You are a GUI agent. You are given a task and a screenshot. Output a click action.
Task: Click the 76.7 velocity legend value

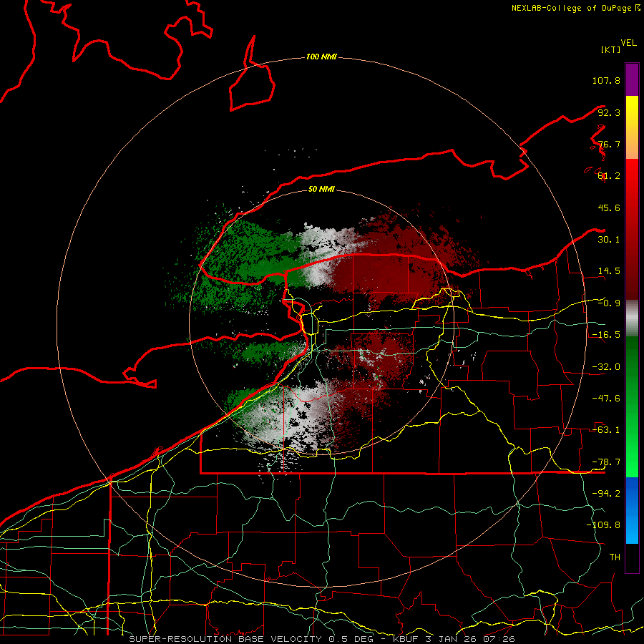pos(609,144)
